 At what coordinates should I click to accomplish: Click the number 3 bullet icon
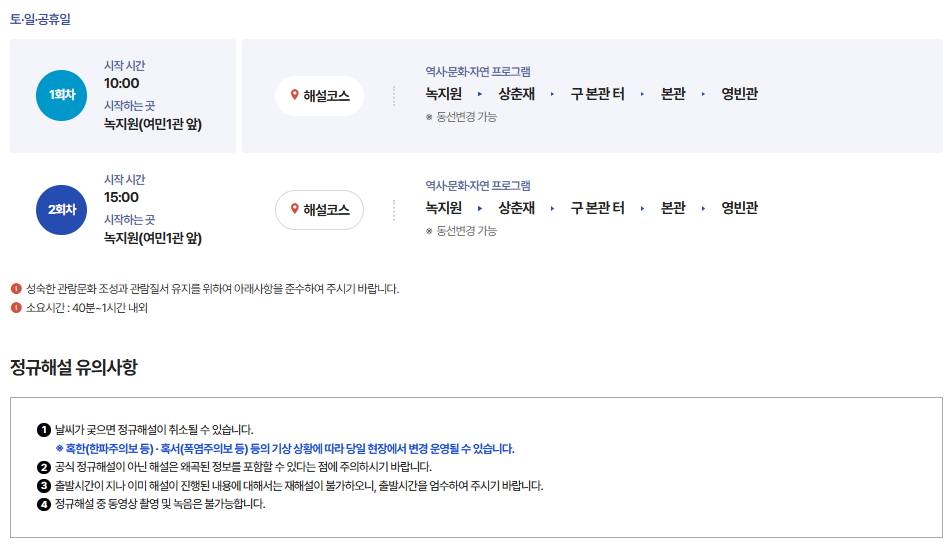44,486
